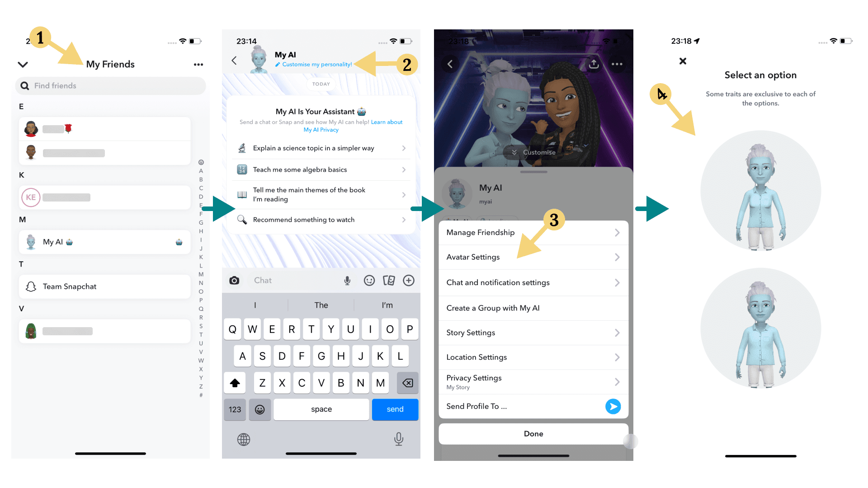The height and width of the screenshot is (488, 868).
Task: Tap the Done button in settings panel
Action: (533, 433)
